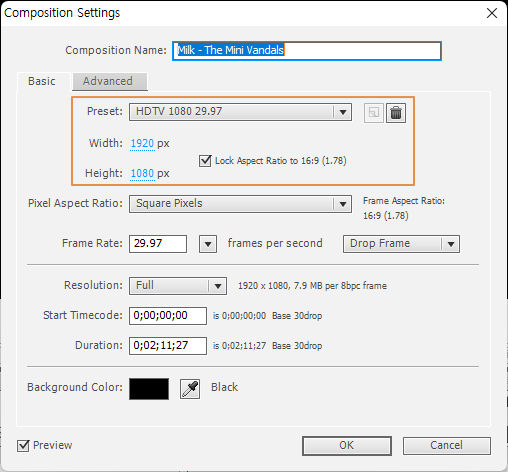The height and width of the screenshot is (472, 508).
Task: Confirm settings with the OK button
Action: (347, 446)
